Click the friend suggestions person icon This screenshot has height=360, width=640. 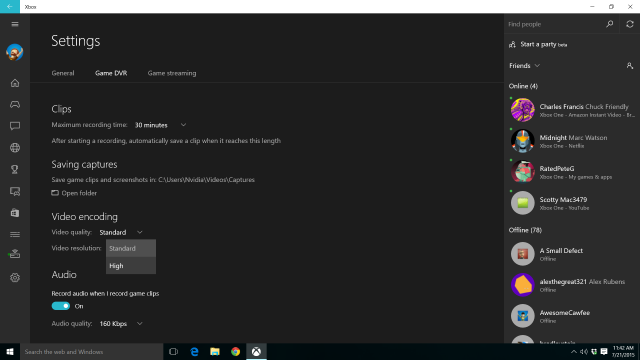click(630, 66)
